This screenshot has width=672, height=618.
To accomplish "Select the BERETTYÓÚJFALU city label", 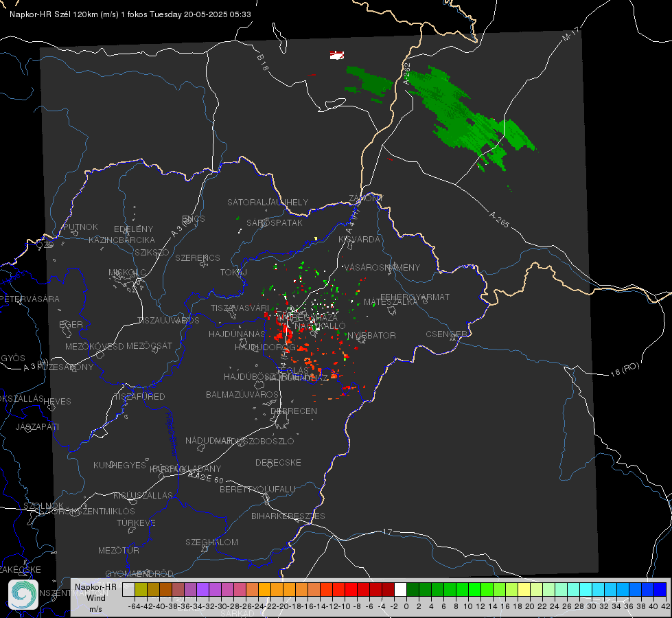I will point(257,489).
